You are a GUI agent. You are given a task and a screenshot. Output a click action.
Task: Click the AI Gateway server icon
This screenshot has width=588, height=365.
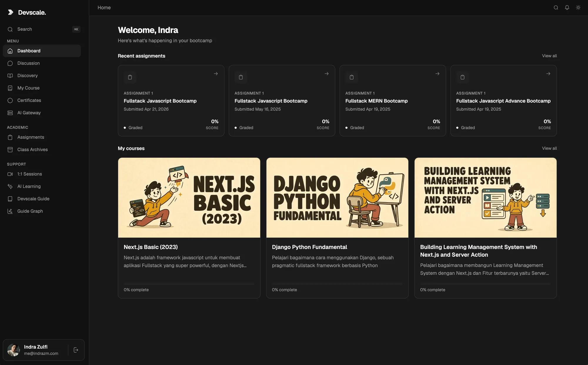[x=10, y=113]
